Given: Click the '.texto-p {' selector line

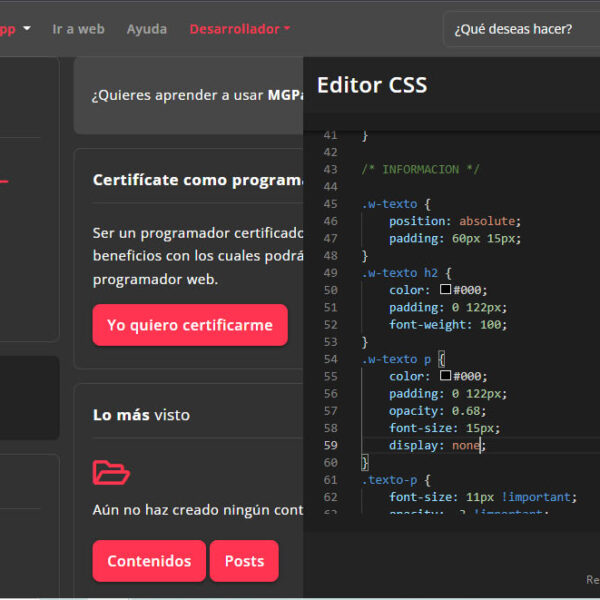Looking at the screenshot, I should 396,480.
